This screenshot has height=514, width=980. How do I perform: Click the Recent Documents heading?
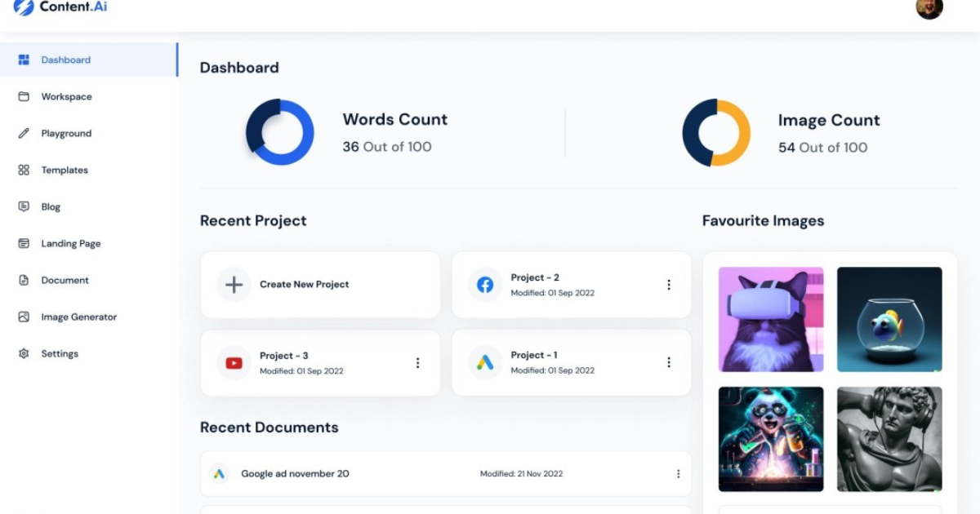[x=269, y=428]
